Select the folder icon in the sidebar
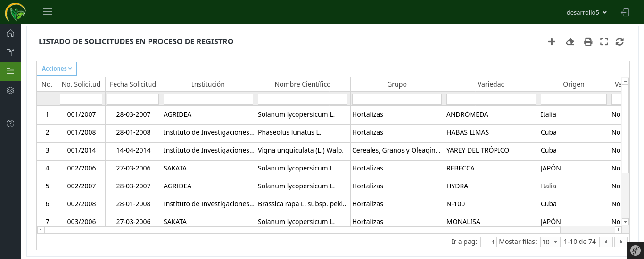This screenshot has width=644, height=259. coord(10,72)
